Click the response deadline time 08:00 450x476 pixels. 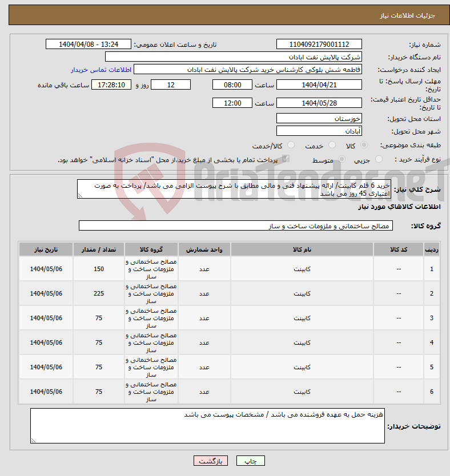click(232, 84)
